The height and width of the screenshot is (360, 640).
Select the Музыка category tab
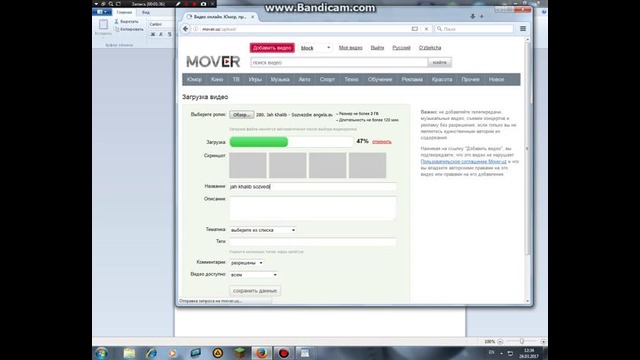280,80
